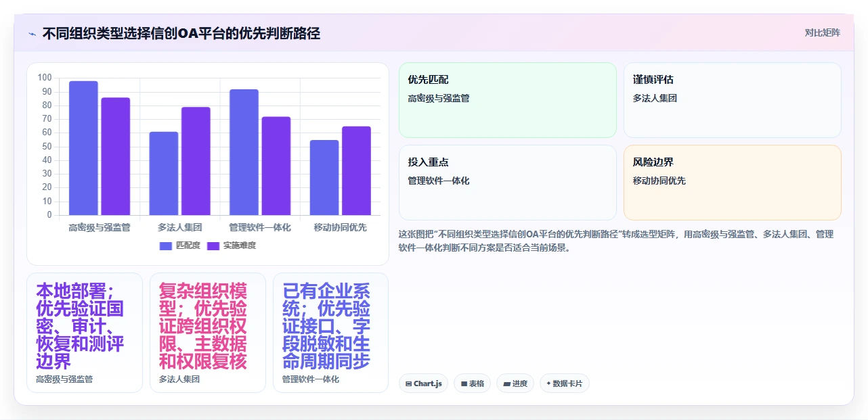Toggle the 实施难度 legend item
868x420 pixels.
coord(232,246)
